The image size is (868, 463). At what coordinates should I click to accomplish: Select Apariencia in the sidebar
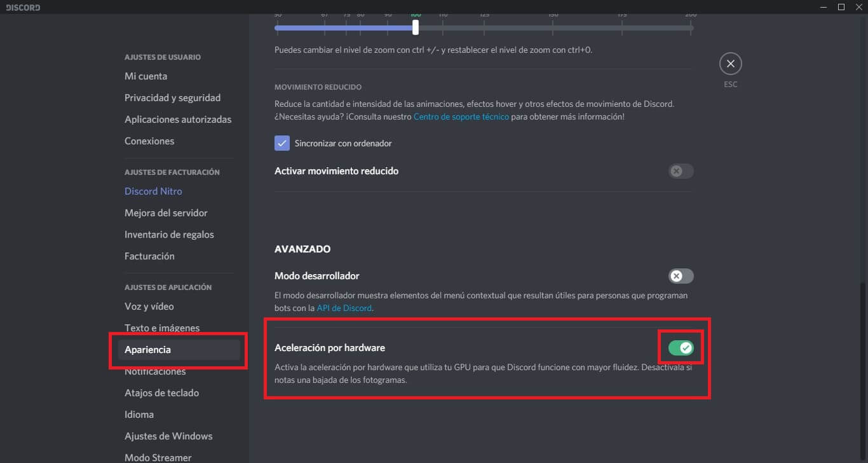pos(179,350)
